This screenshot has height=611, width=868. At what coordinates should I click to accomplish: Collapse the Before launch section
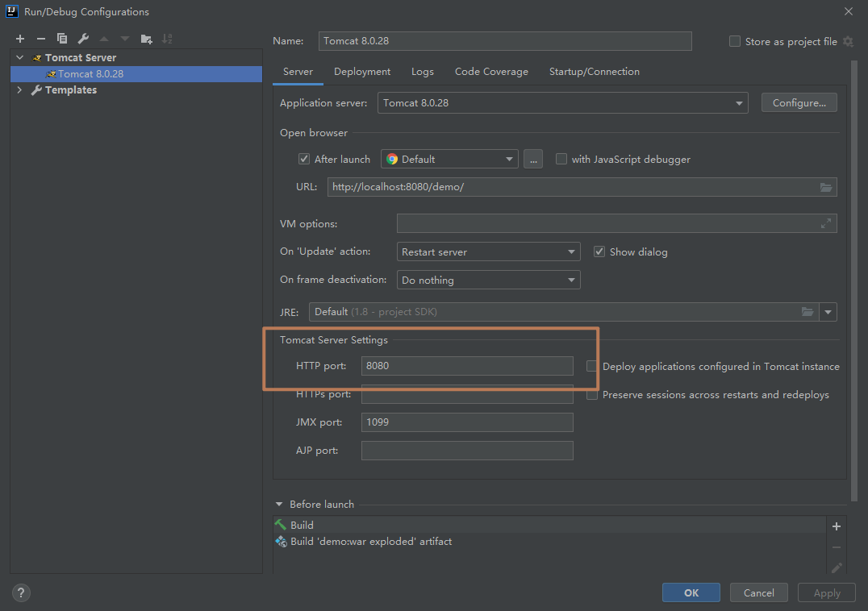(279, 505)
